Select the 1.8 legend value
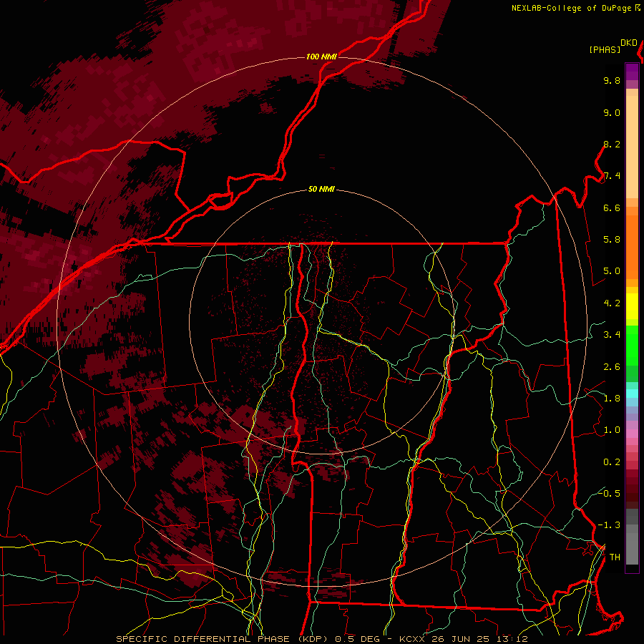This screenshot has width=644, height=644. 612,399
